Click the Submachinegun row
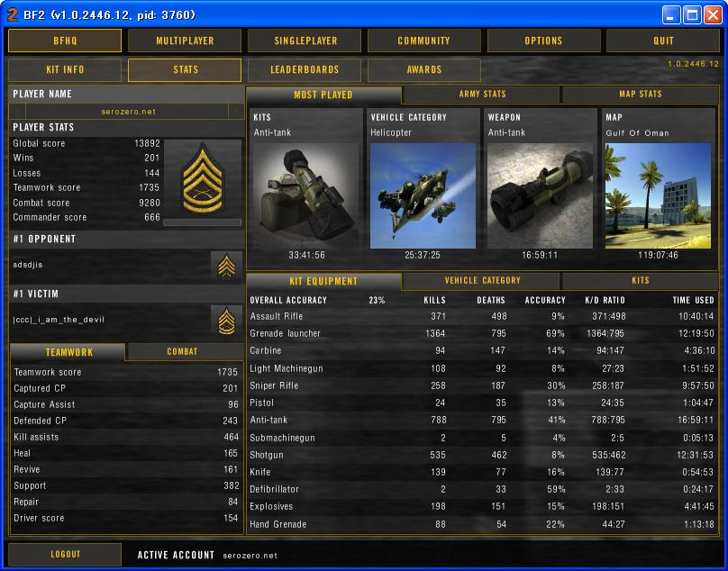The height and width of the screenshot is (571, 728). point(482,438)
